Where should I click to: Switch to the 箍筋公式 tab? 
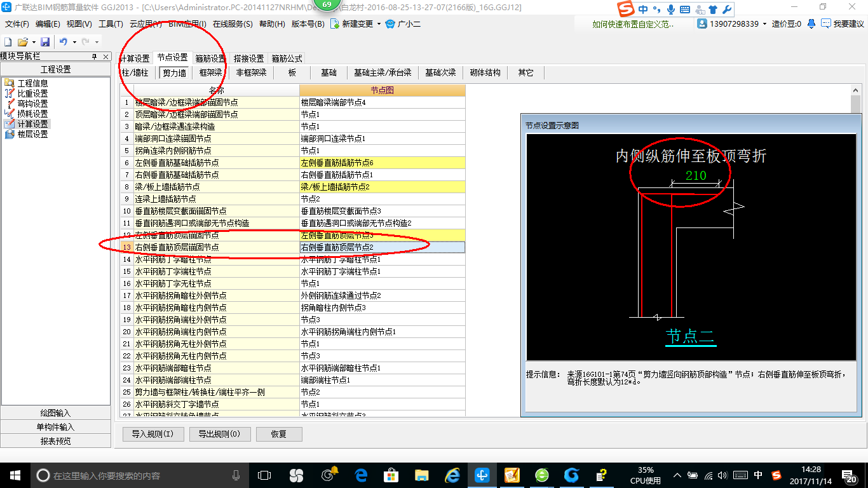pos(287,58)
